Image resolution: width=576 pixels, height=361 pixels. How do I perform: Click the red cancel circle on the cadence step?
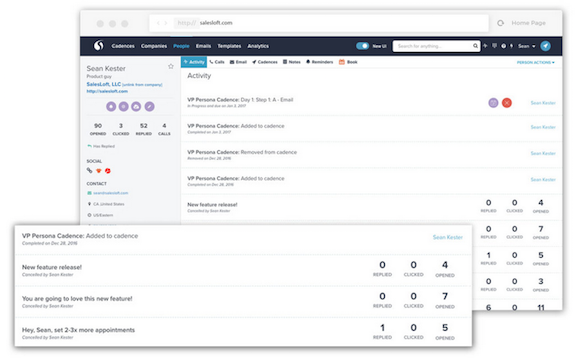(x=507, y=103)
